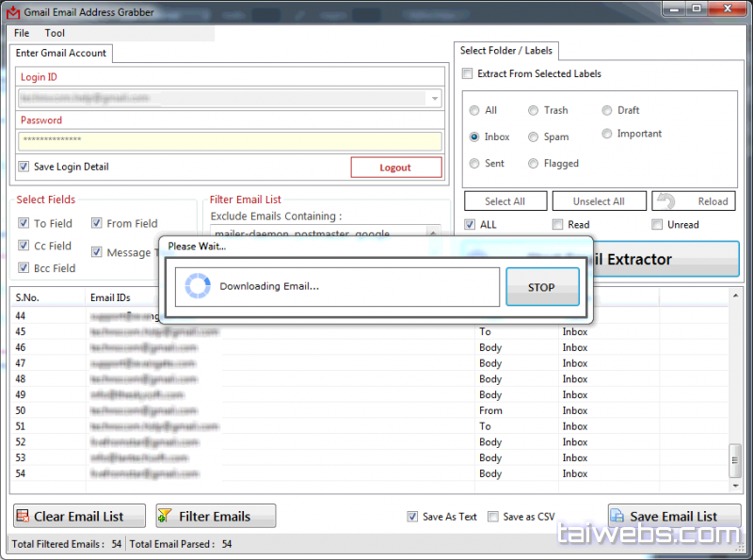Select the Spam radio button
The height and width of the screenshot is (560, 753).
(x=534, y=136)
